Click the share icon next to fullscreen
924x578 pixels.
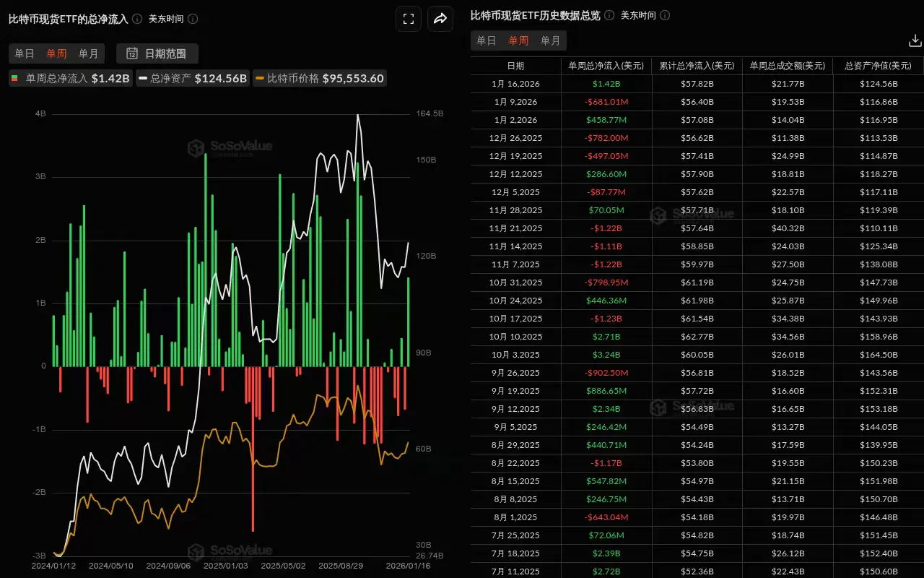coord(440,19)
